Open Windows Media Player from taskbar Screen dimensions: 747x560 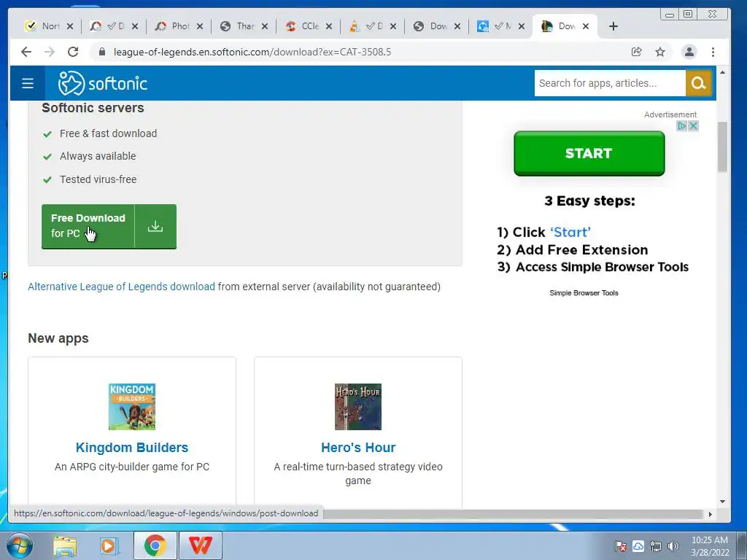(109, 545)
